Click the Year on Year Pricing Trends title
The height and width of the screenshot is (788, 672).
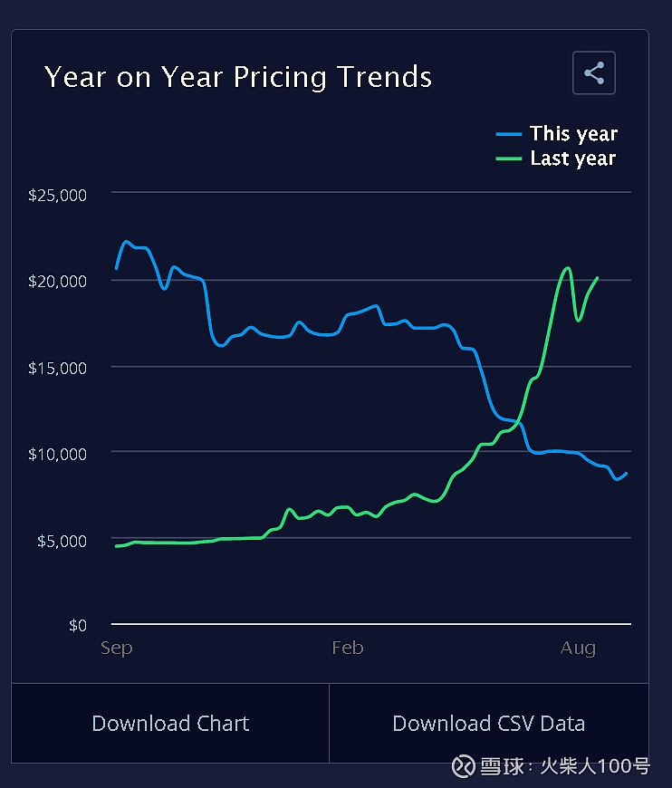[238, 77]
